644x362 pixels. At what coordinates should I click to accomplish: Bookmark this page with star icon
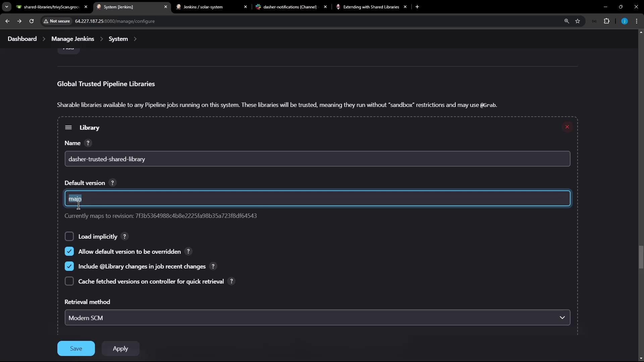pyautogui.click(x=578, y=21)
